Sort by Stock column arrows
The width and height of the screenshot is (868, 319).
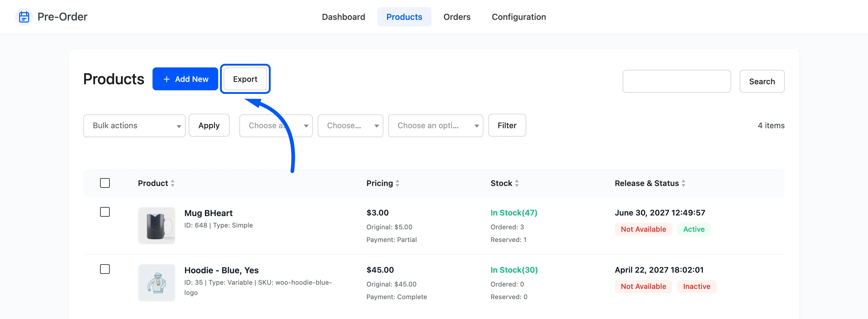click(517, 183)
